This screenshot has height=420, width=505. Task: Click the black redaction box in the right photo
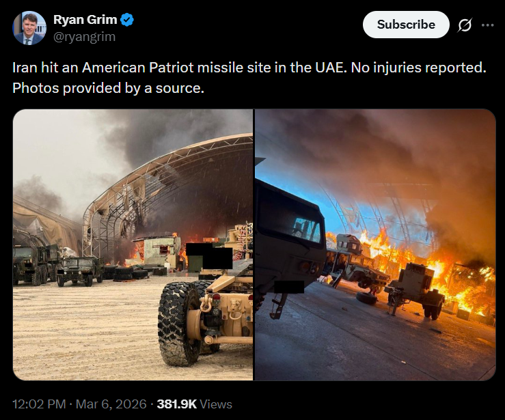[x=289, y=287]
